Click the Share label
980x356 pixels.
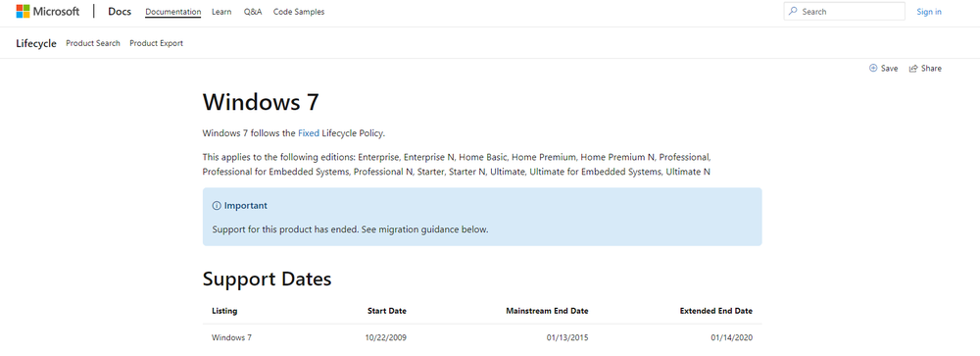tap(931, 69)
